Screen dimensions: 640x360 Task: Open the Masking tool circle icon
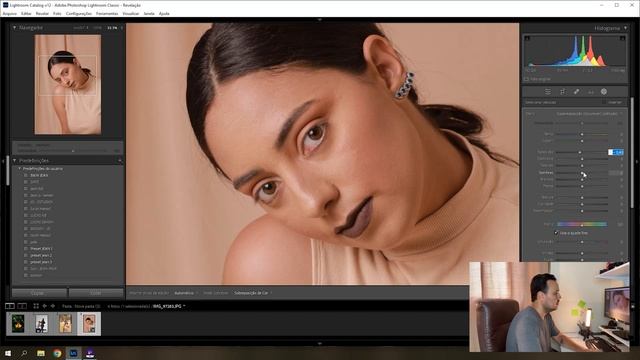(x=604, y=92)
